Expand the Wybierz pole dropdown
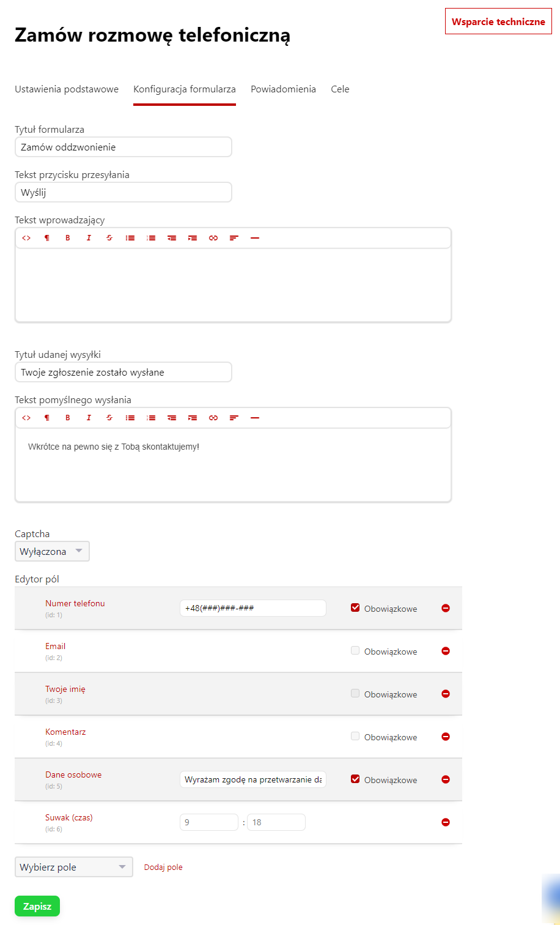The width and height of the screenshot is (560, 925). tap(73, 867)
